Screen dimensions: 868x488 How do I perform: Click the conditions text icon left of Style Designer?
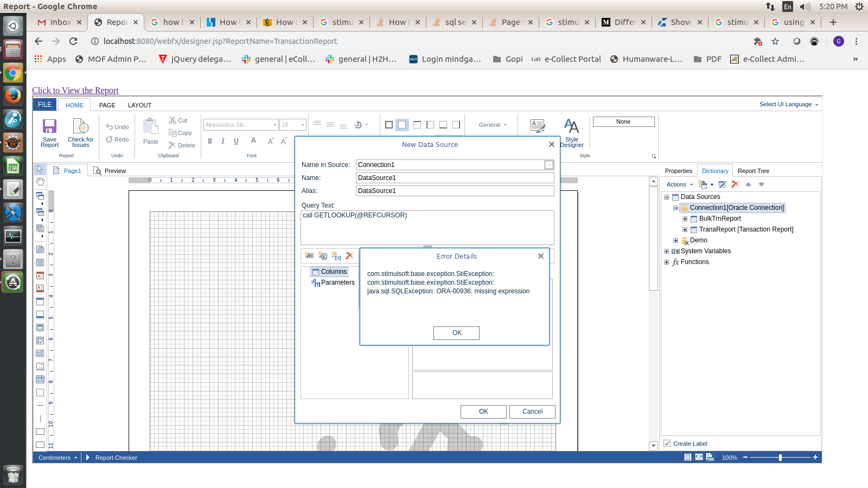pos(538,126)
